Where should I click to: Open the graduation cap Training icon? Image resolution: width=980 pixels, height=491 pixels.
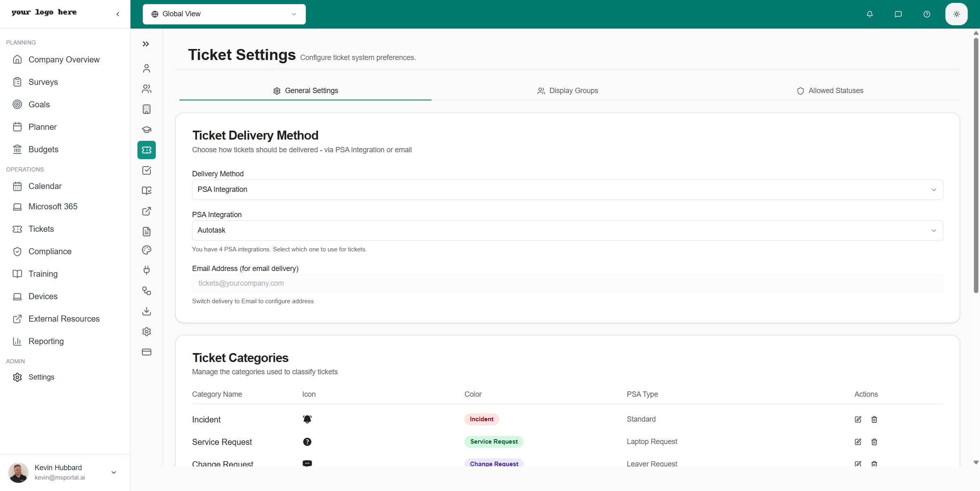[146, 129]
